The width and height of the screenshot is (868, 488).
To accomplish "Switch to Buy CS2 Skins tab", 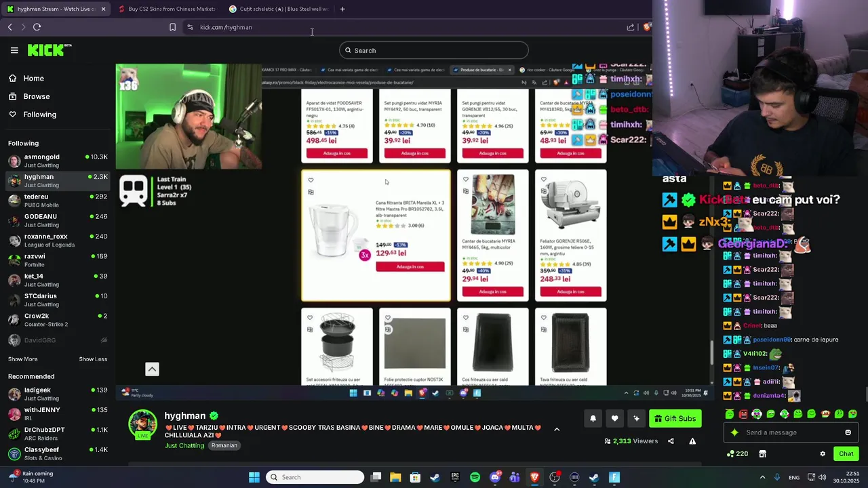I will click(167, 9).
